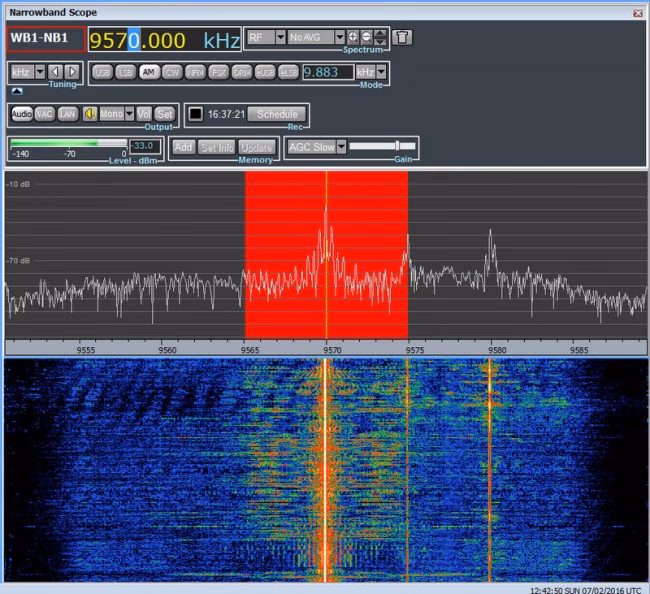Toggle the VAC output option
650x594 pixels.
tap(44, 114)
